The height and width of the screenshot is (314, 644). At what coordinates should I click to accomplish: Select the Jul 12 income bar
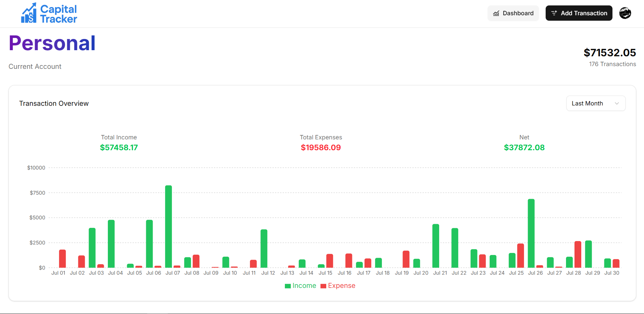coord(264,249)
